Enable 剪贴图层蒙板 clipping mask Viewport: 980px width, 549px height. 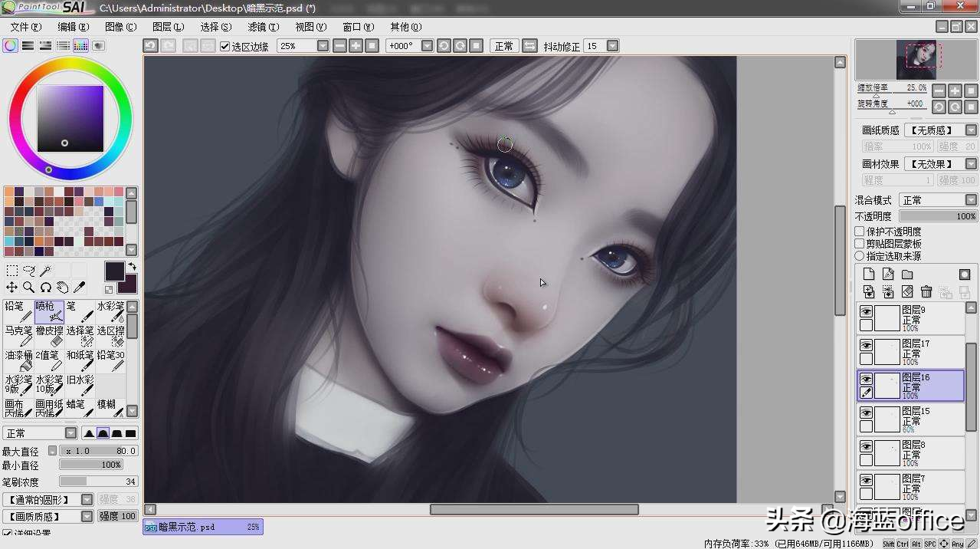coord(860,244)
